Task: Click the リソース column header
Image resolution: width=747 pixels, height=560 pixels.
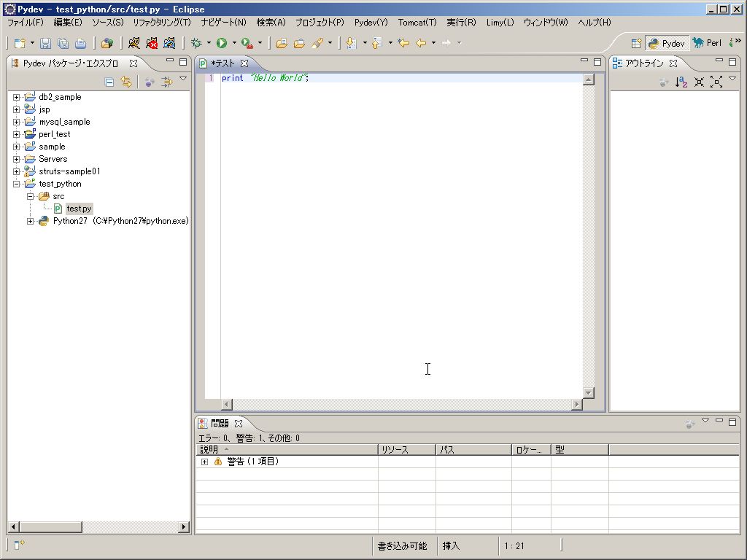Action: 407,449
